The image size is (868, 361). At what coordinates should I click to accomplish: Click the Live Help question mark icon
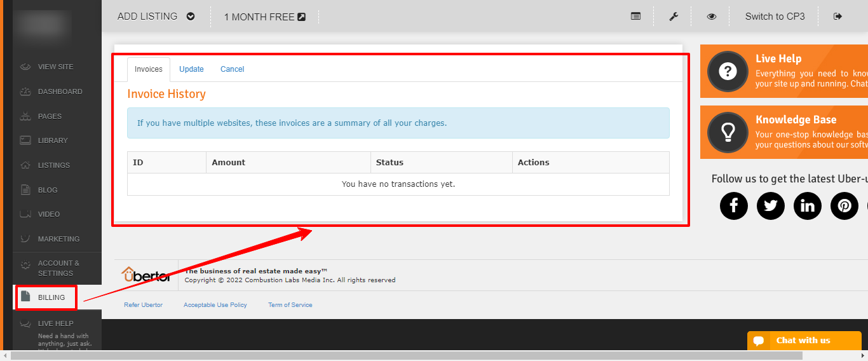pyautogui.click(x=728, y=71)
